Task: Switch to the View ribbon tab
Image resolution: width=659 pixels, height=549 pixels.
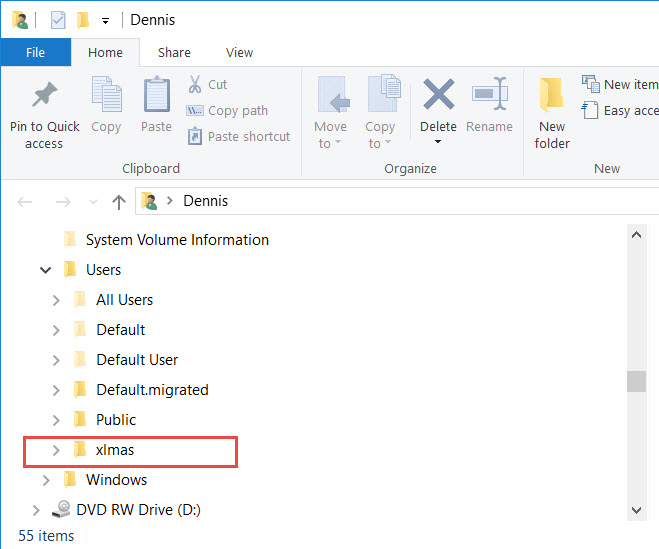Action: click(x=239, y=53)
